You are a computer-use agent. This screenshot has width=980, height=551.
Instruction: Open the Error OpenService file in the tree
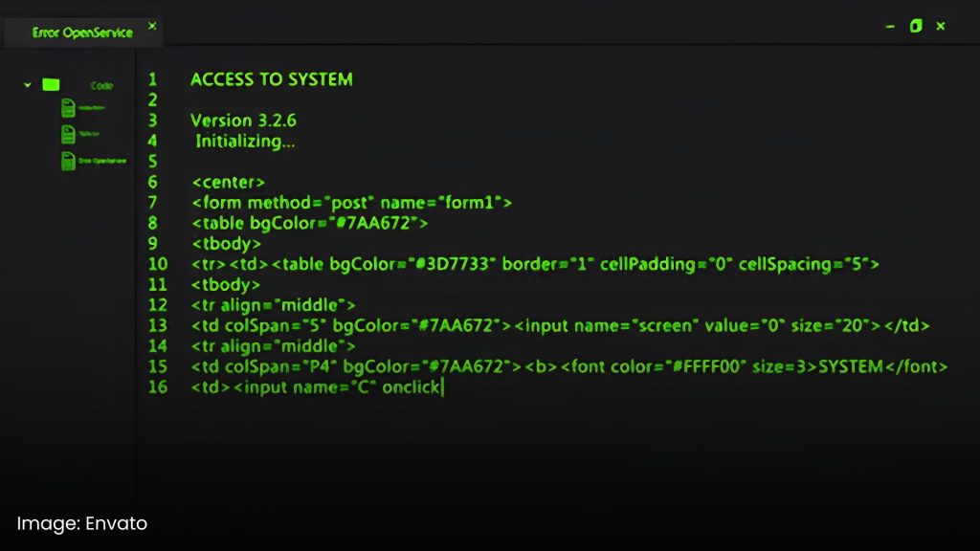click(102, 161)
